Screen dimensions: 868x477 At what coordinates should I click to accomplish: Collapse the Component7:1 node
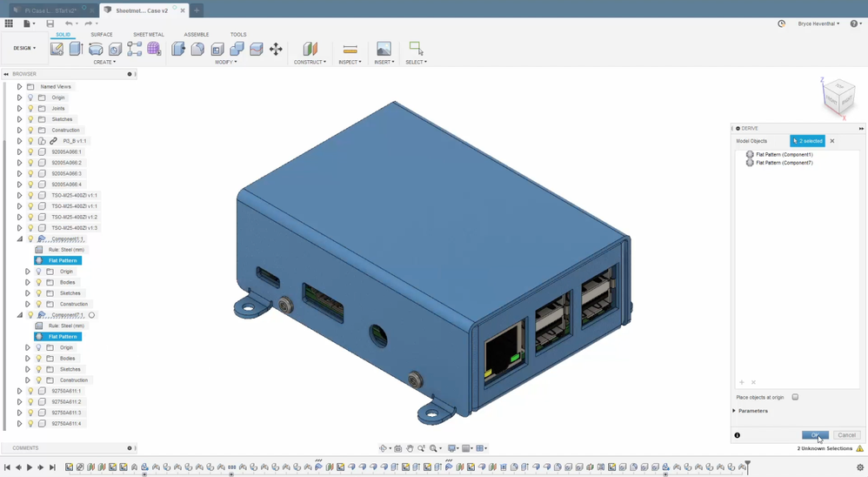click(19, 315)
